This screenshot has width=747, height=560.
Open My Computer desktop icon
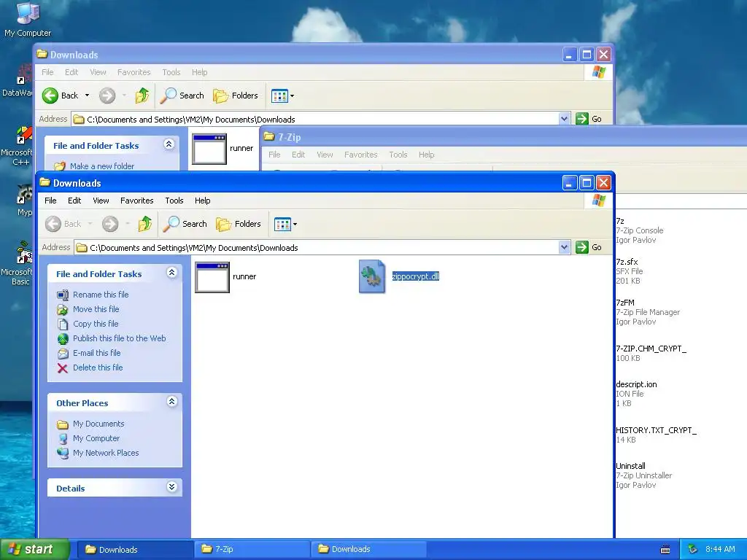[x=28, y=19]
